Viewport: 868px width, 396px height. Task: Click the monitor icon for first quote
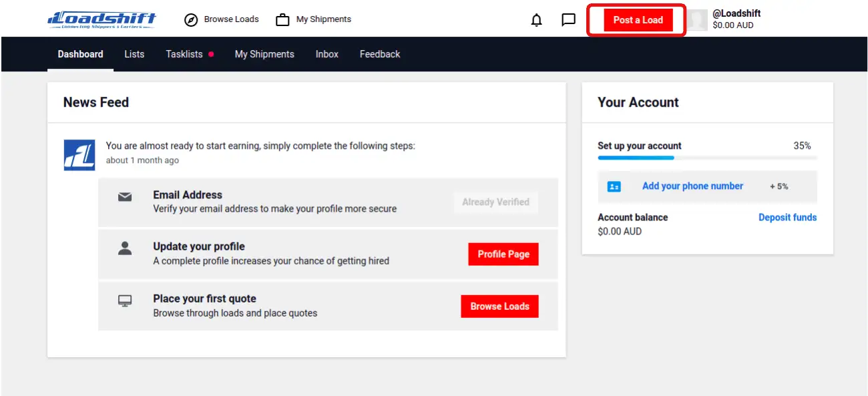[x=125, y=301]
